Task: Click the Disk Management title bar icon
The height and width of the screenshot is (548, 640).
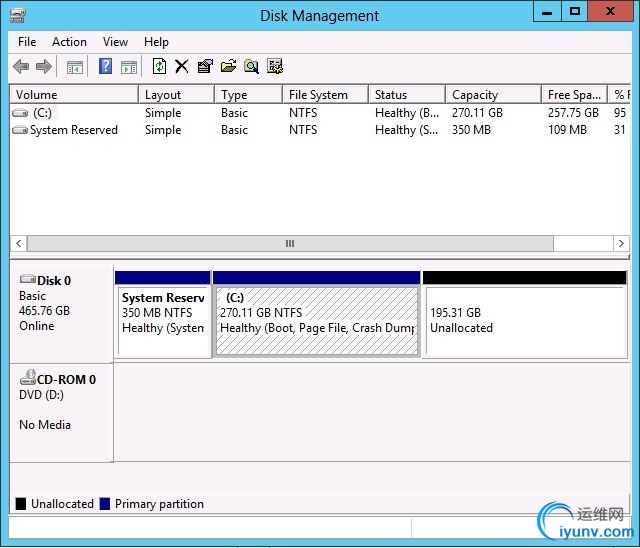Action: [x=18, y=16]
